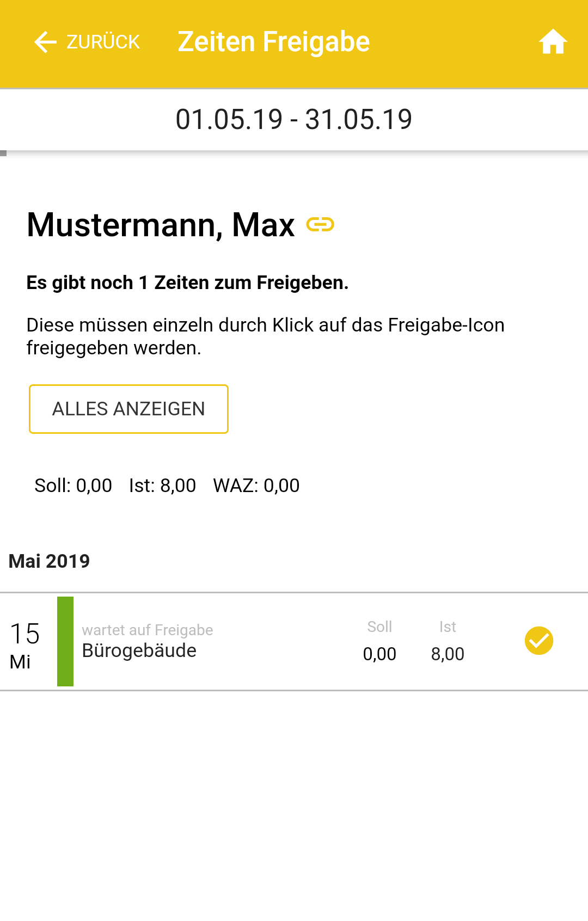Viewport: 588px width, 921px height.
Task: Tap the entry's Ist value 8,00
Action: point(448,654)
